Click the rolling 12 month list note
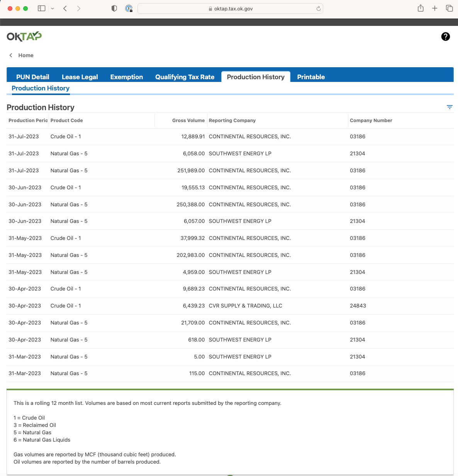This screenshot has height=476, width=458. (x=148, y=403)
